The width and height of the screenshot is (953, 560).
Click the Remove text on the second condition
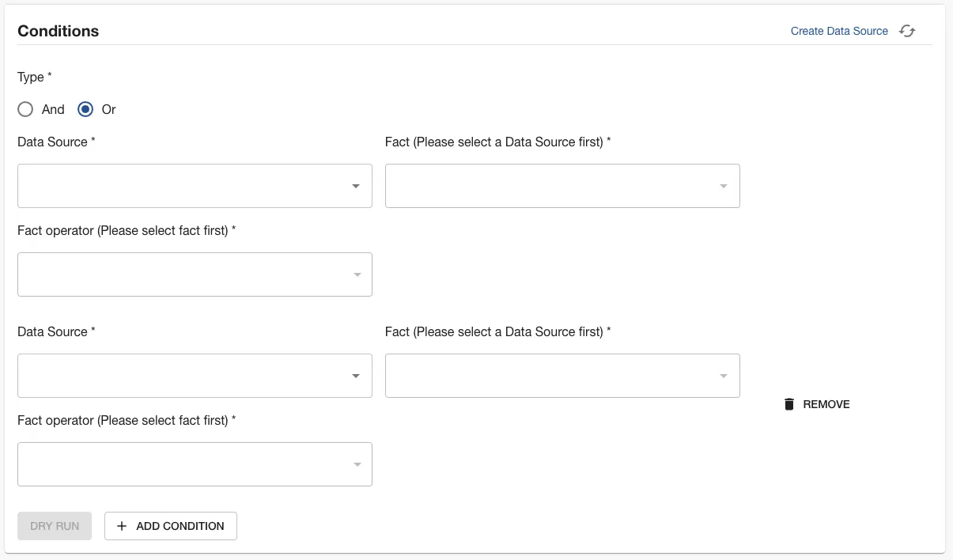tap(826, 404)
